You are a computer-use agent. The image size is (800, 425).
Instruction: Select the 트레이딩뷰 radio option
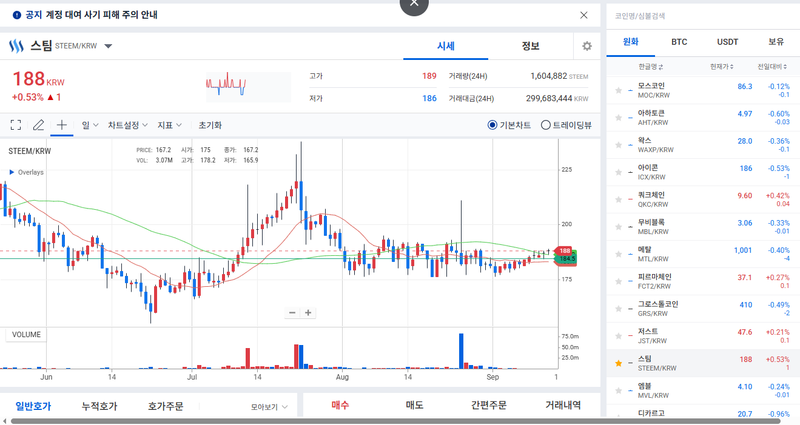pos(545,125)
